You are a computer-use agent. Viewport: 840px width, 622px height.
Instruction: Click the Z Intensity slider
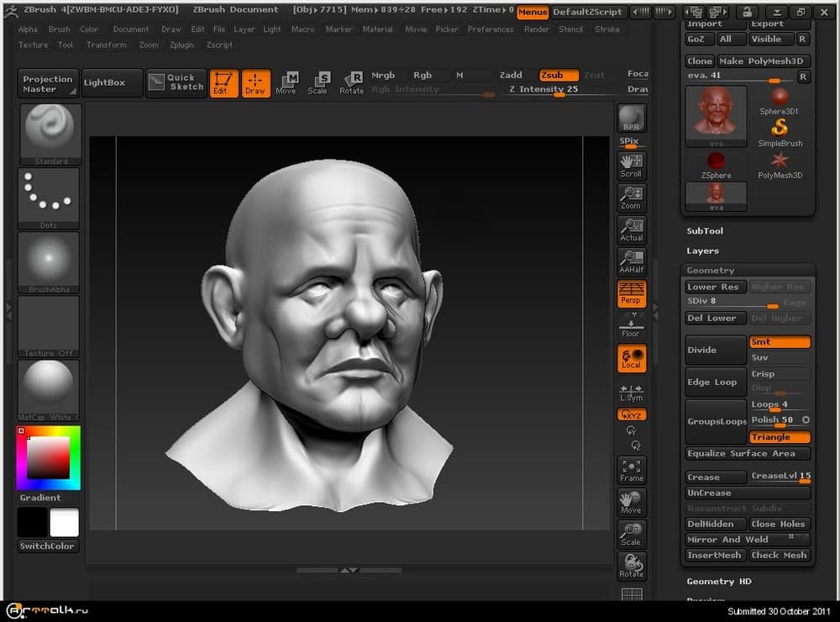(543, 90)
